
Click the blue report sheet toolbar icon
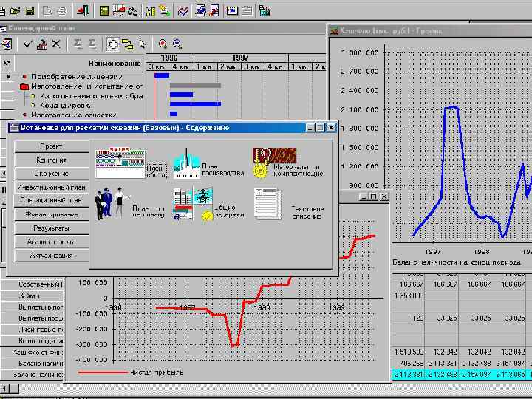[x=200, y=11]
